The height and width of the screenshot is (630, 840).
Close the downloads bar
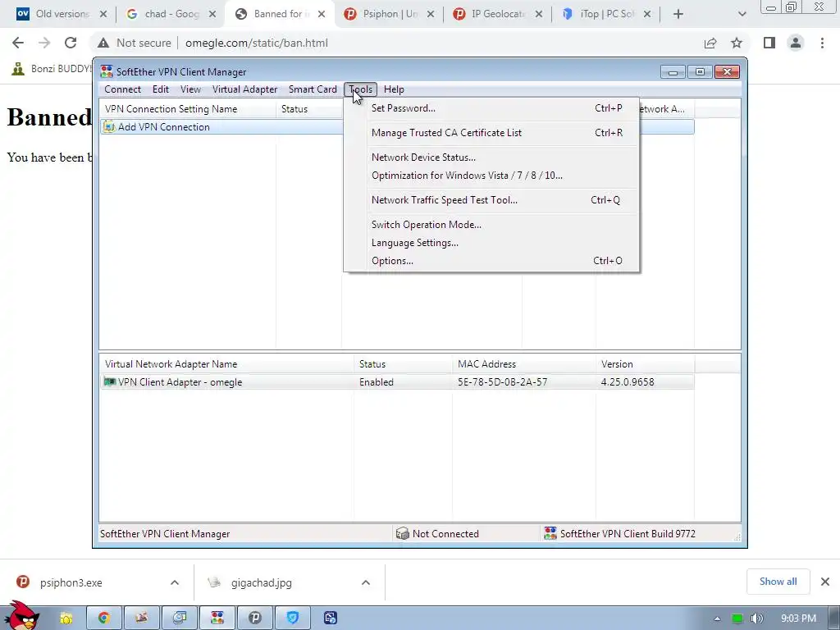pyautogui.click(x=825, y=582)
